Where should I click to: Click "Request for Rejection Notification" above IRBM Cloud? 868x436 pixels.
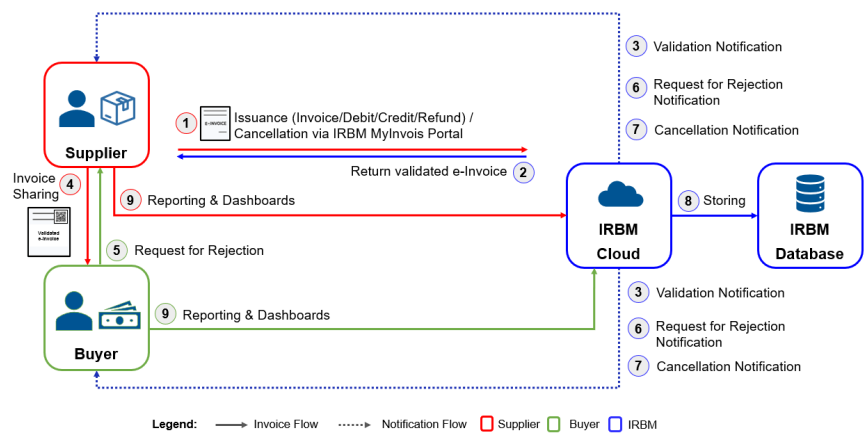click(718, 92)
